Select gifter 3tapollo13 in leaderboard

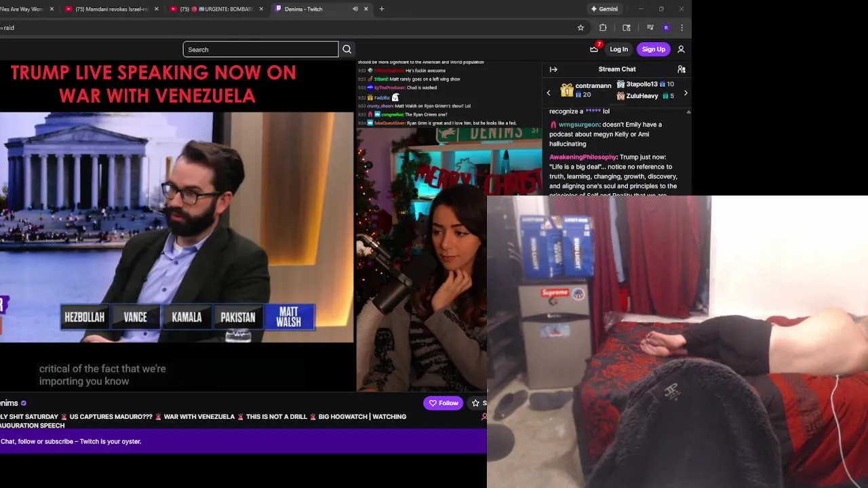(645, 84)
